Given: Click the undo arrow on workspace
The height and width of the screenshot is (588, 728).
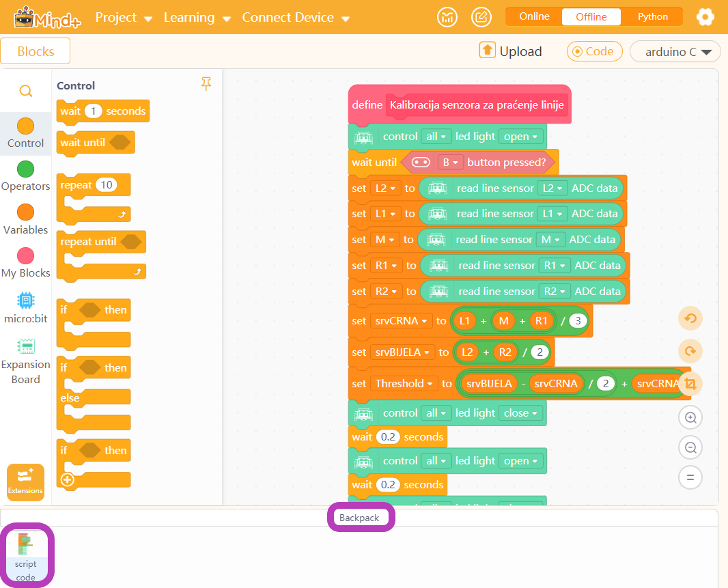Looking at the screenshot, I should 690,319.
